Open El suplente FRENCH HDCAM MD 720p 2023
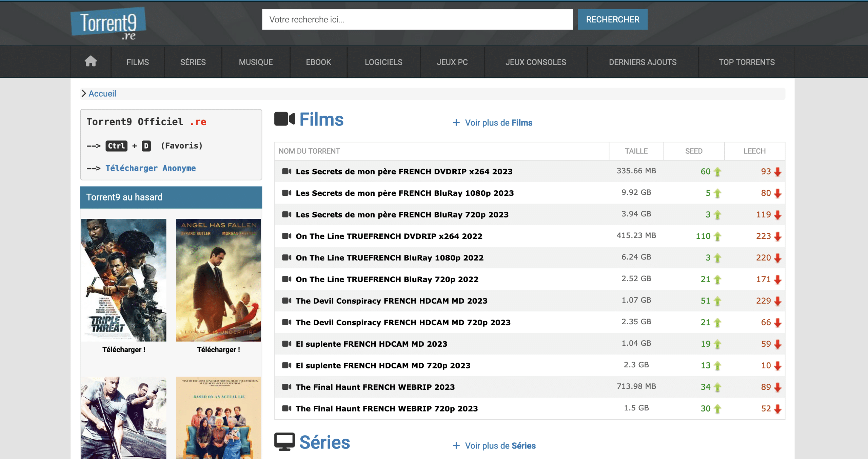The height and width of the screenshot is (459, 868). tap(383, 365)
